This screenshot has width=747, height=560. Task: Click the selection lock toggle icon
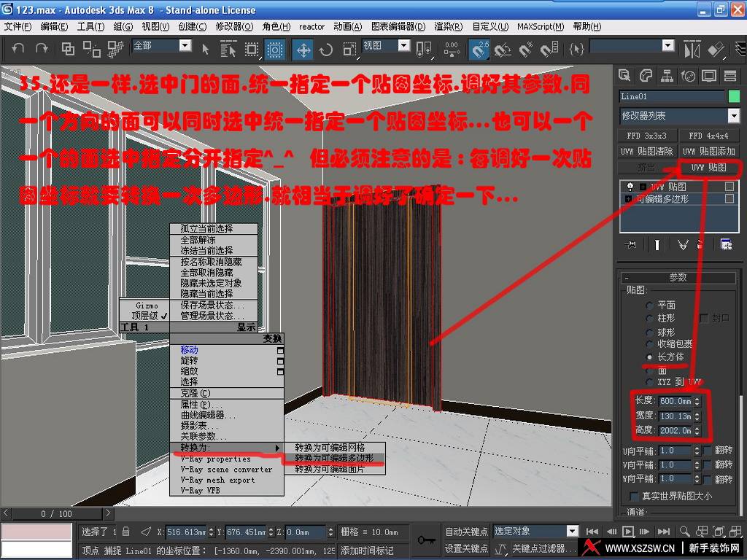click(x=125, y=532)
